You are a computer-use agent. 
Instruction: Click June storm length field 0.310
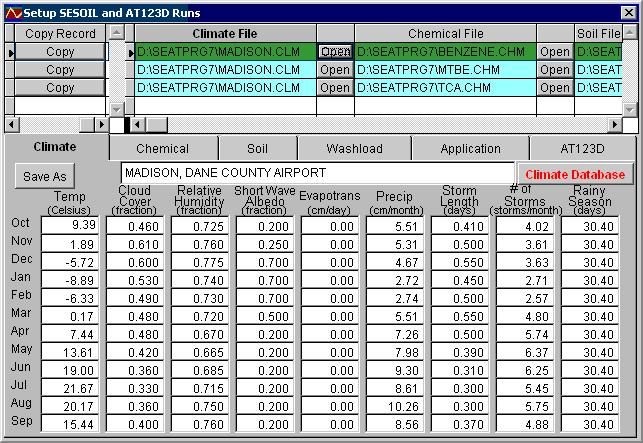tap(460, 370)
